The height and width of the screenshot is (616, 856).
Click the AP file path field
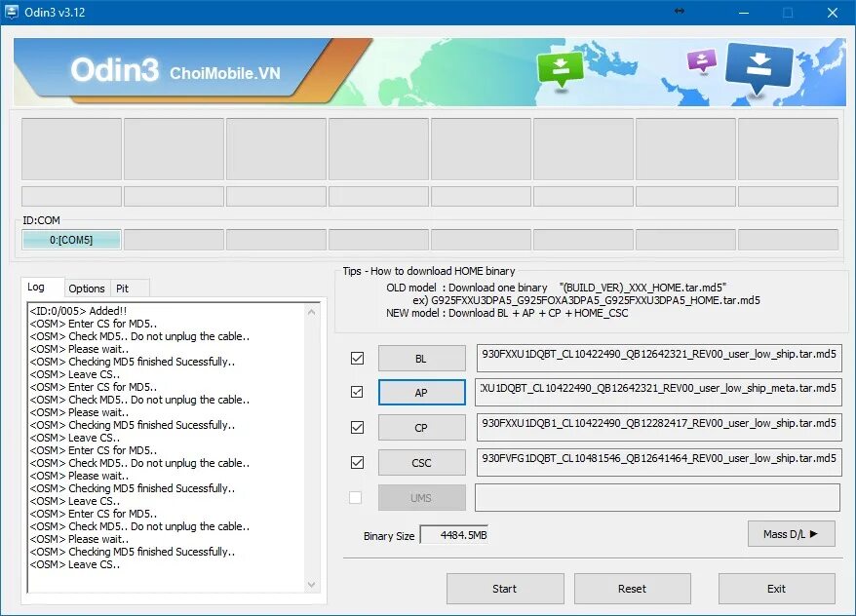658,392
